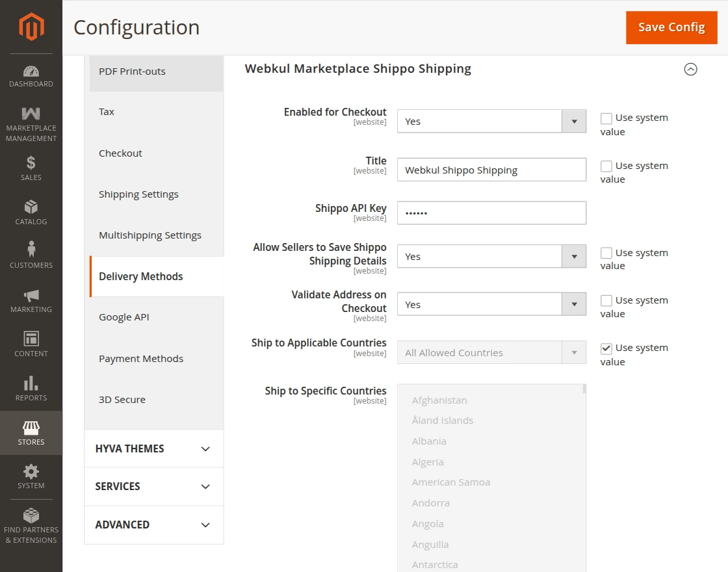728x572 pixels.
Task: Open the Marketing megaphone icon
Action: [31, 295]
